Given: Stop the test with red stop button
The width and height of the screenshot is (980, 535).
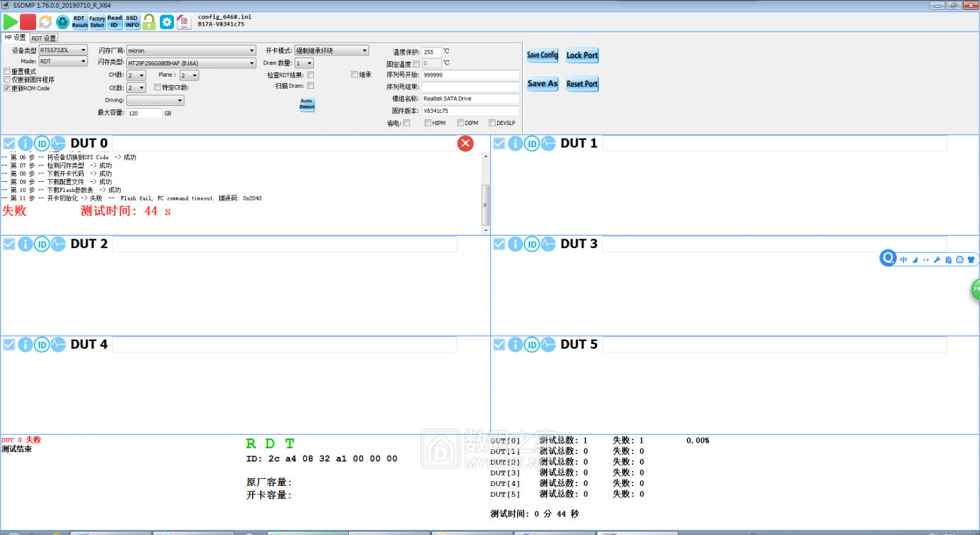Looking at the screenshot, I should 28,22.
